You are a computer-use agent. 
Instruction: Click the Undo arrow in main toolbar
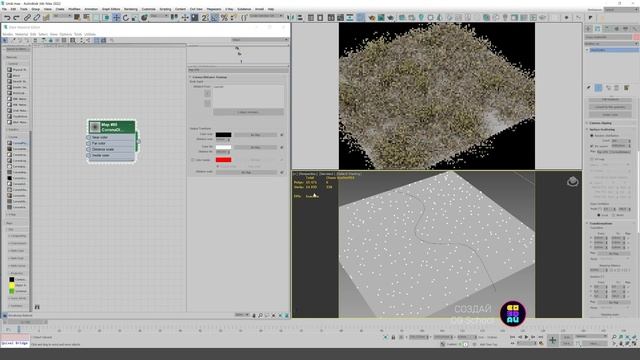(x=7, y=18)
